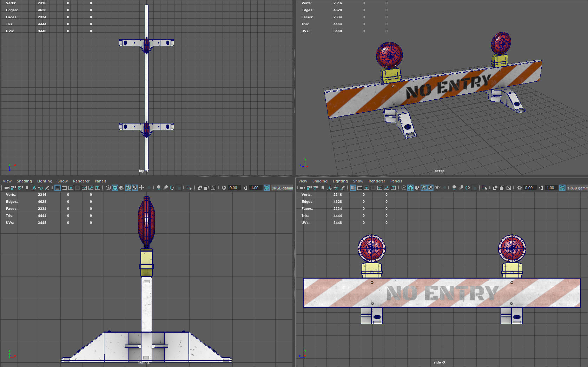Toggle View Transform ON button in side panel
Image resolution: width=588 pixels, height=367 pixels.
(x=562, y=188)
